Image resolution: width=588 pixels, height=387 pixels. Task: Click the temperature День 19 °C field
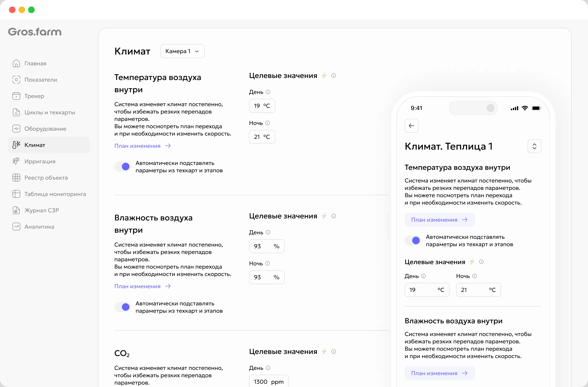pyautogui.click(x=262, y=106)
